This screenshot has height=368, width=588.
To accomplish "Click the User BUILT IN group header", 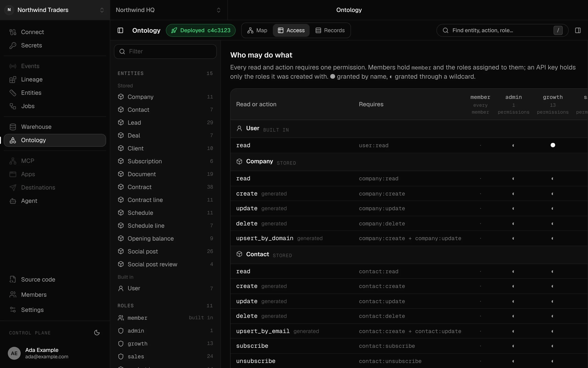I will click(409, 129).
